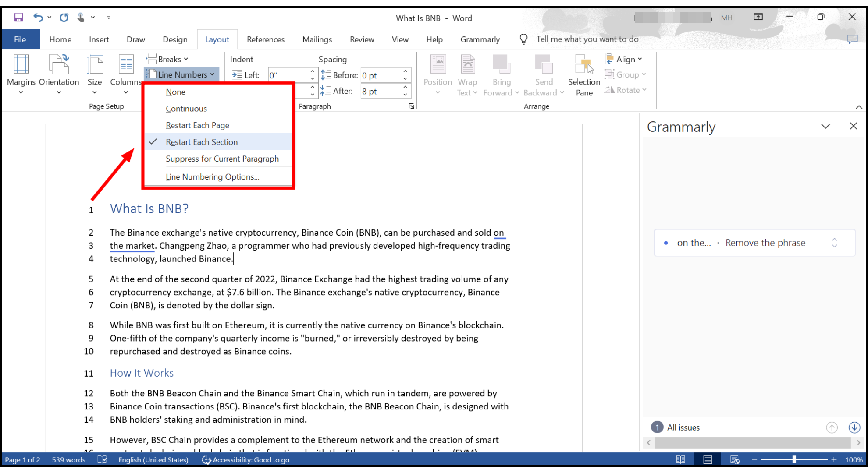Click the Paragraph dialog launcher arrow
The width and height of the screenshot is (868, 473).
tap(411, 106)
